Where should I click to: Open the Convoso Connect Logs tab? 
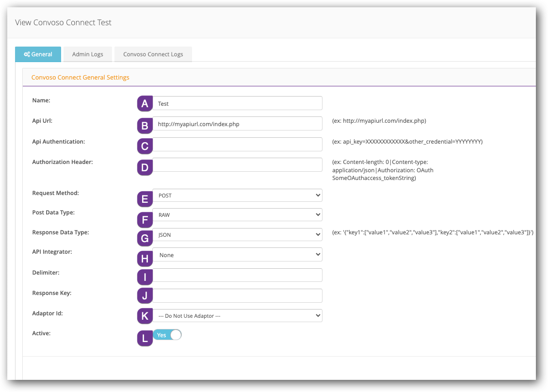(153, 54)
